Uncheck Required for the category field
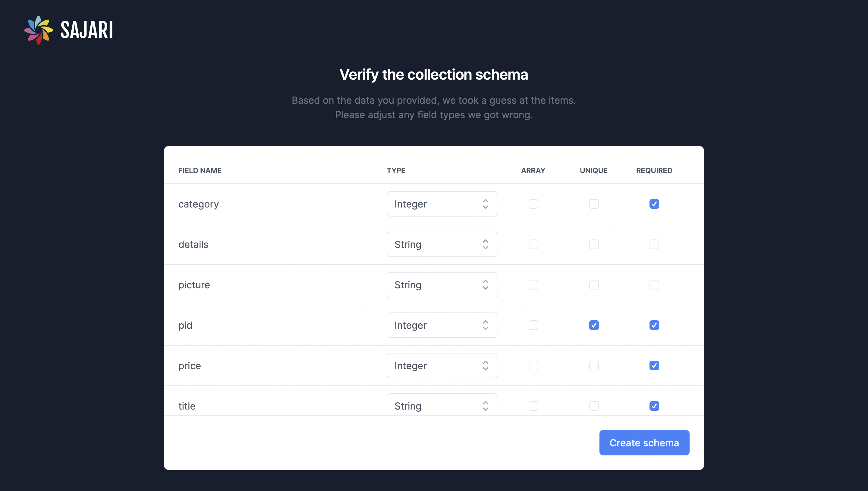This screenshot has width=868, height=491. [x=654, y=204]
